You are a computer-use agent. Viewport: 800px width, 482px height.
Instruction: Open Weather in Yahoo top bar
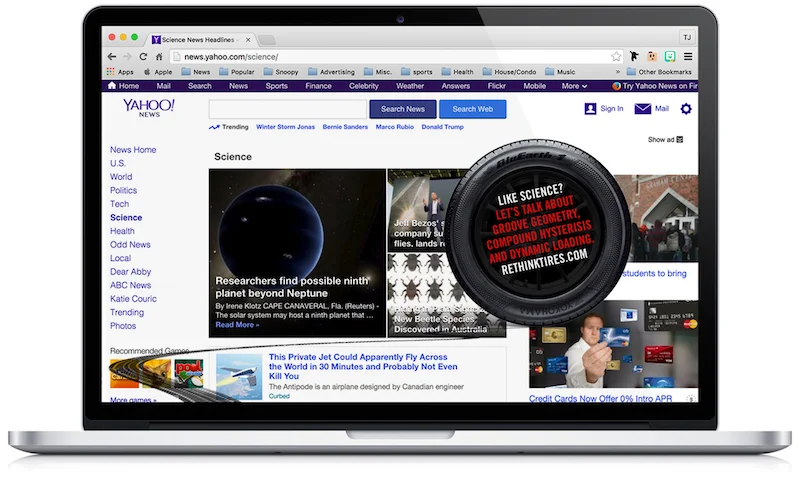(x=410, y=86)
